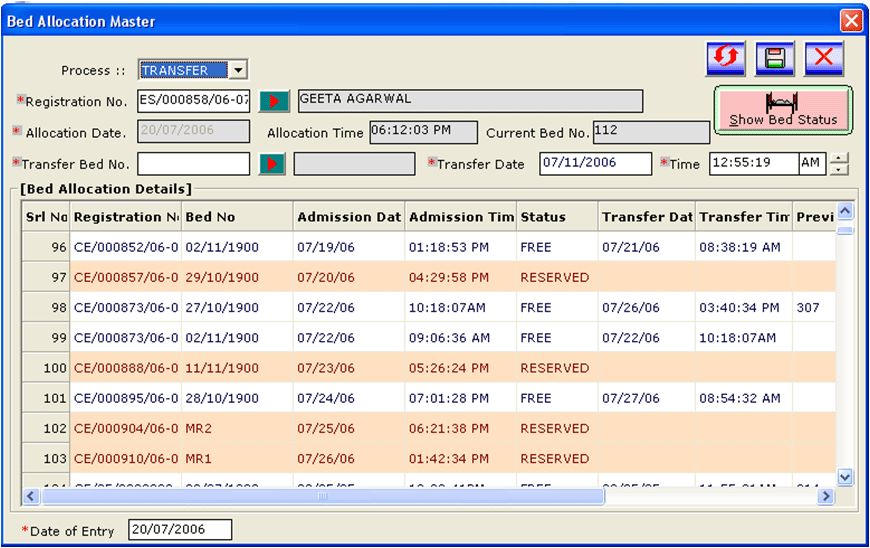Screen dimensions: 870x548
Task: Click the red refresh icon button
Action: pyautogui.click(x=725, y=58)
